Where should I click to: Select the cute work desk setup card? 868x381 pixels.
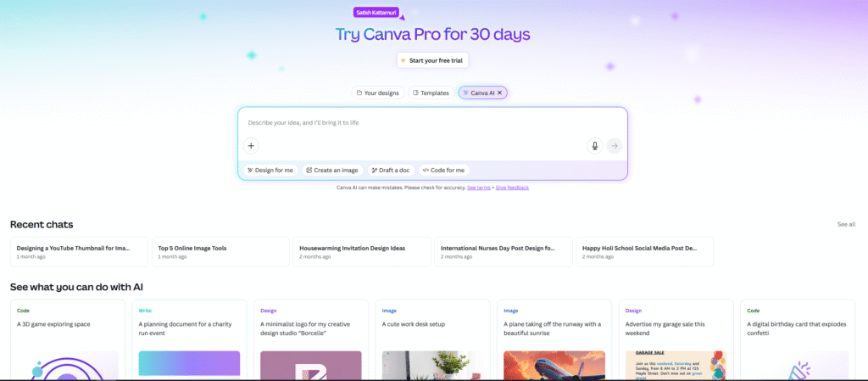coord(433,340)
